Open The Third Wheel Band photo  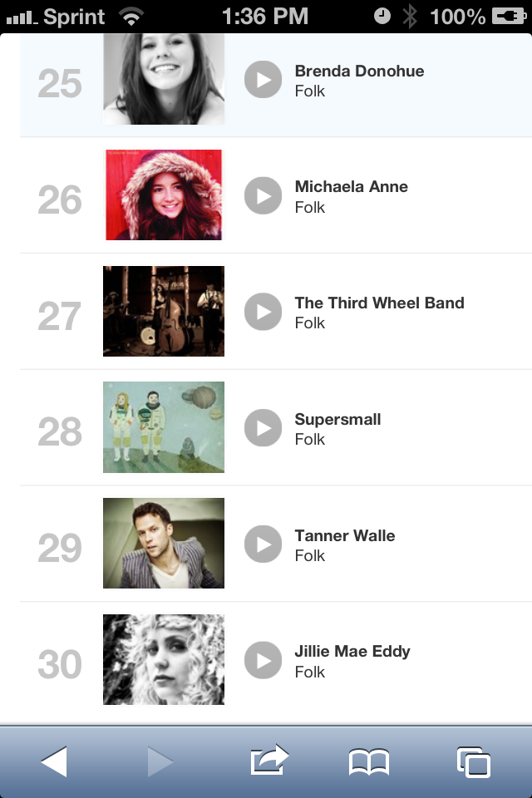(x=164, y=312)
